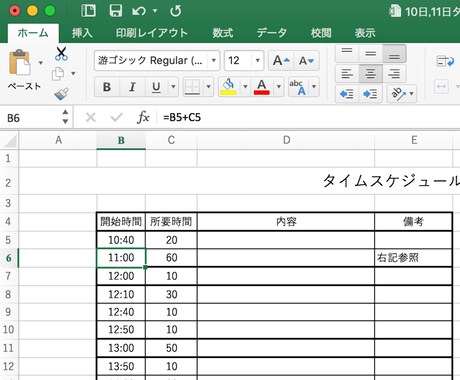Save the workbook with the floppy icon
This screenshot has width=460, height=380.
(116, 11)
